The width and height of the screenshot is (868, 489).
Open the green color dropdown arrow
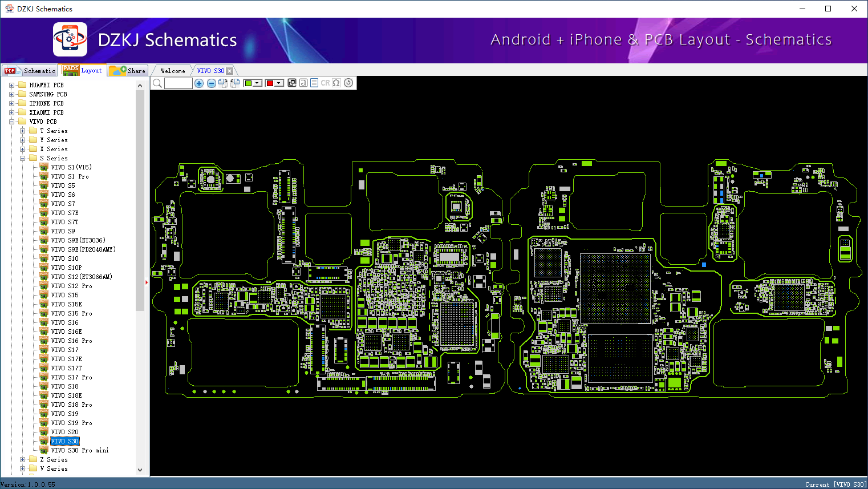pyautogui.click(x=257, y=83)
